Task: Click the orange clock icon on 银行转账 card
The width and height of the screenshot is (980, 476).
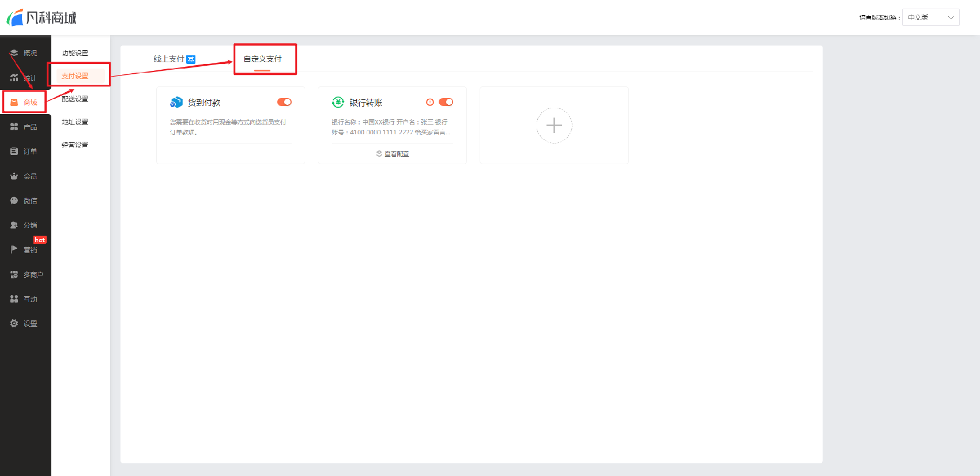Action: point(429,102)
